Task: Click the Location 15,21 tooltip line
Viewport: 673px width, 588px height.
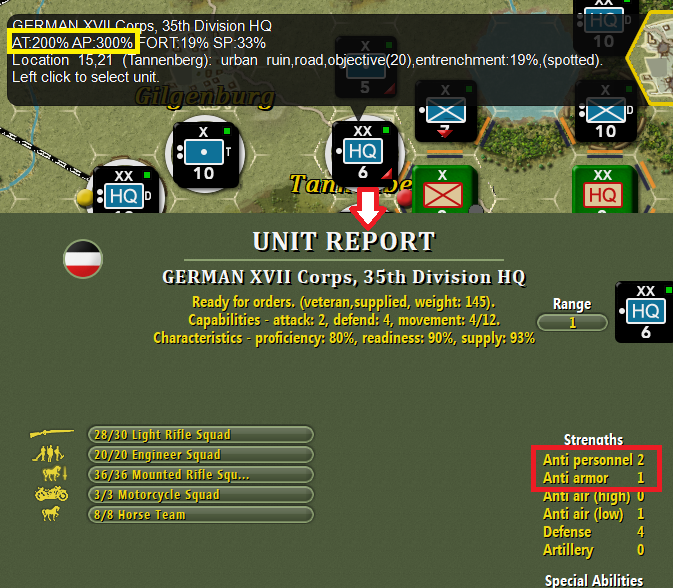Action: click(307, 60)
